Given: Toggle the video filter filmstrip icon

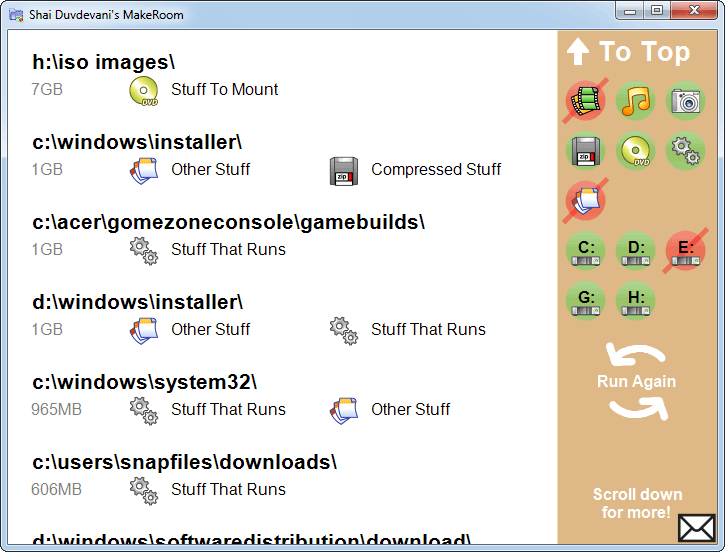Looking at the screenshot, I should (585, 100).
